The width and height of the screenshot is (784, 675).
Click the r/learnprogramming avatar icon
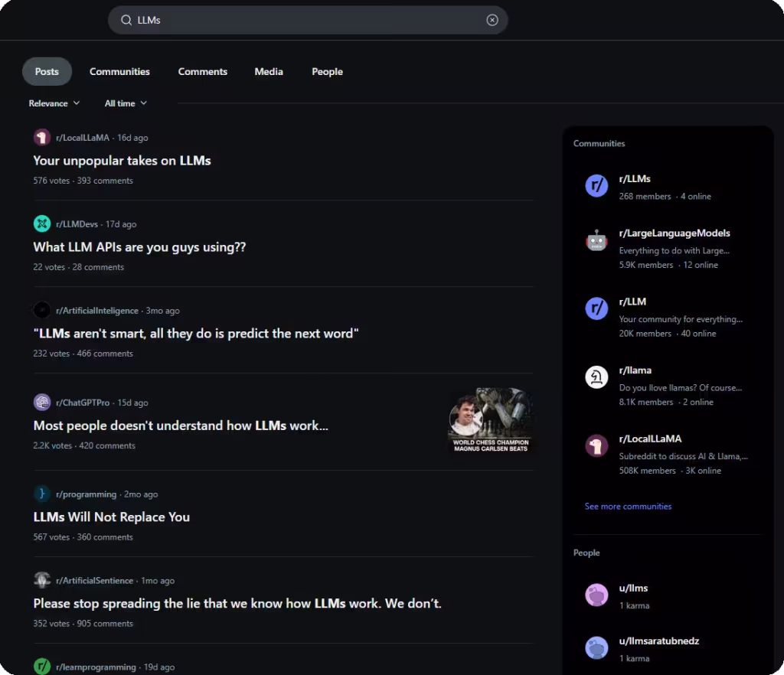point(42,667)
